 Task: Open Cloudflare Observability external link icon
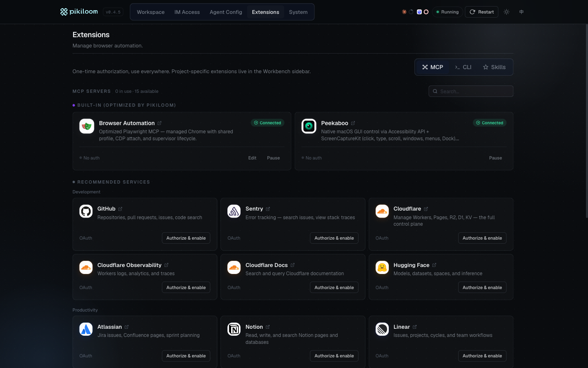pos(167,265)
